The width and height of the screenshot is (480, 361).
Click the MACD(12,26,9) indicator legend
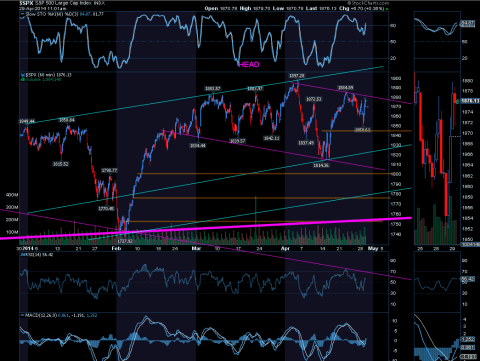(59, 315)
